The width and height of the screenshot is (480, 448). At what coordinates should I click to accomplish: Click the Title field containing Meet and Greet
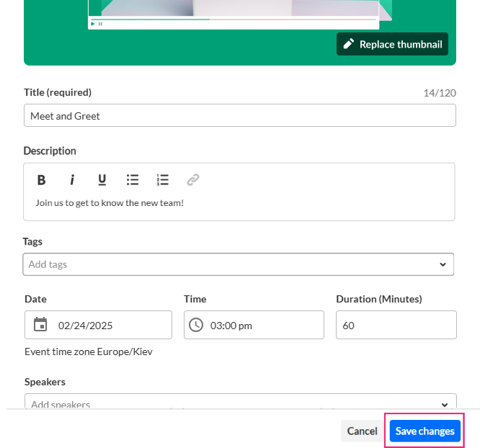pos(239,115)
